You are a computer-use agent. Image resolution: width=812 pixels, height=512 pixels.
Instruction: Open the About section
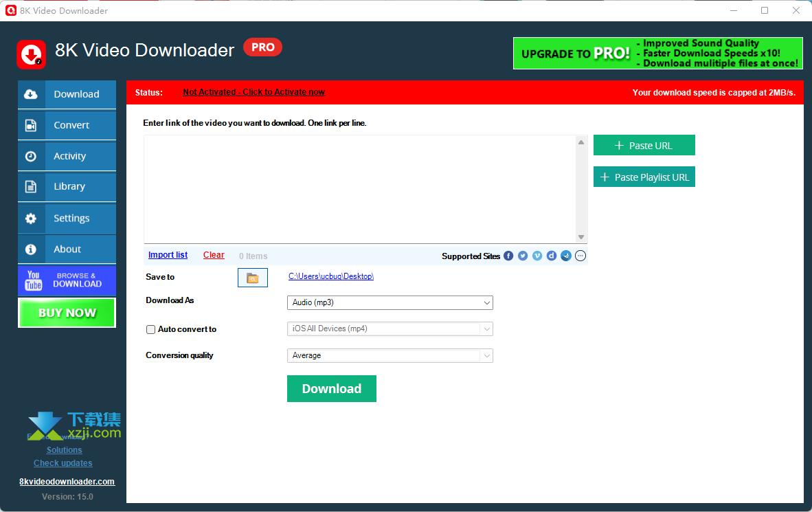tap(67, 249)
